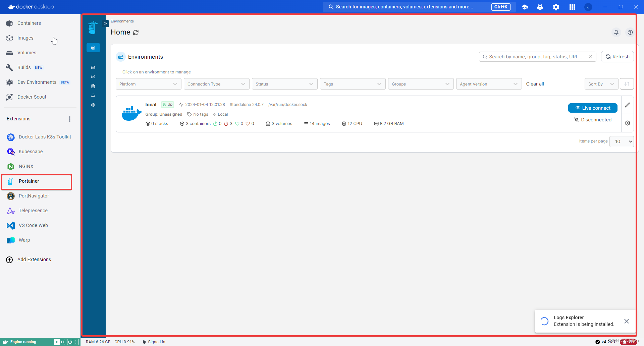
Task: Open the Portainer environments icon in sidebar
Action: coord(93,67)
